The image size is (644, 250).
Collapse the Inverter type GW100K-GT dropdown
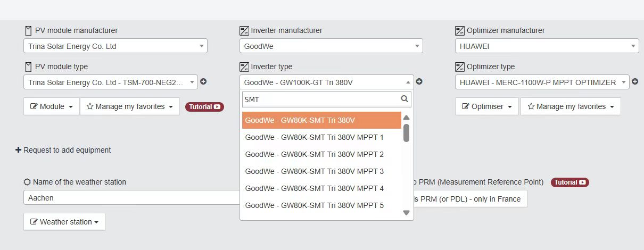point(326,82)
